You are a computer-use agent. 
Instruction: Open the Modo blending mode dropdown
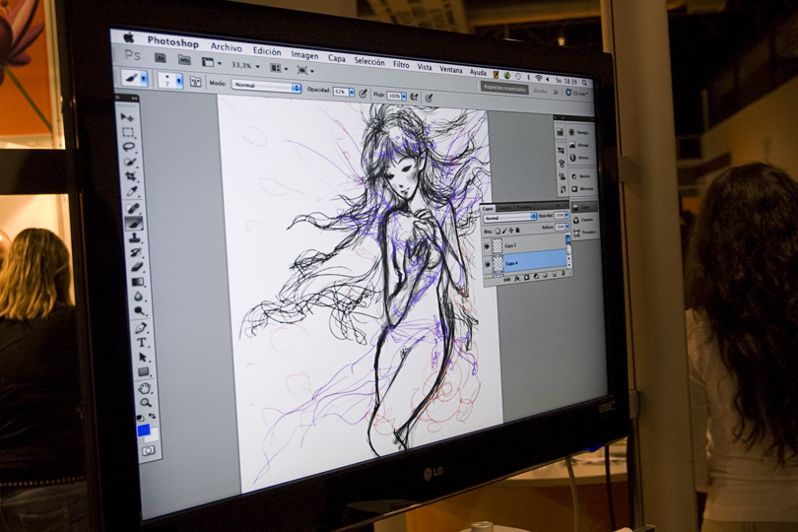click(x=267, y=86)
